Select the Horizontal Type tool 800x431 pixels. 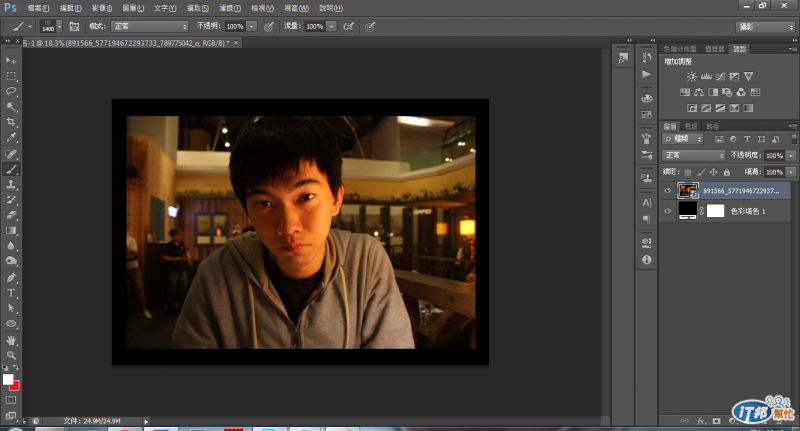click(x=12, y=293)
